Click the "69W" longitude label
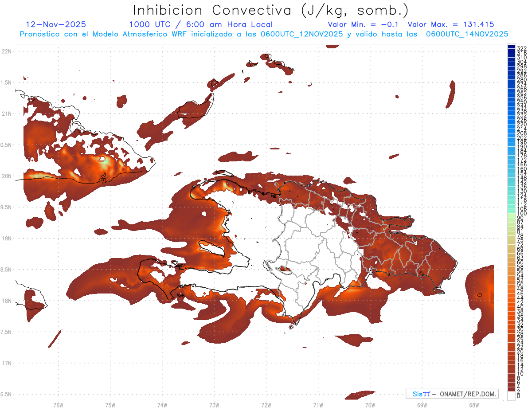The width and height of the screenshot is (532, 411). click(422, 405)
